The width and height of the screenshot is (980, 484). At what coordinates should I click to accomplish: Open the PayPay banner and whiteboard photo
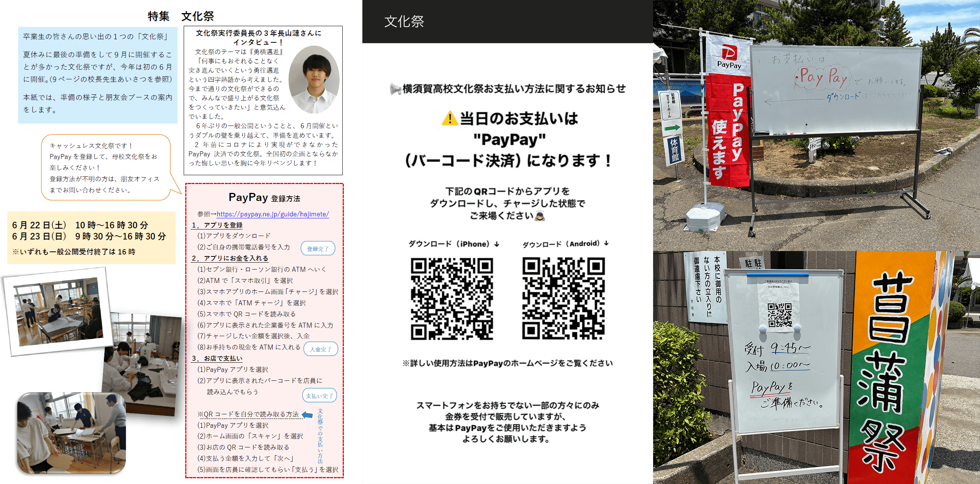(816, 125)
